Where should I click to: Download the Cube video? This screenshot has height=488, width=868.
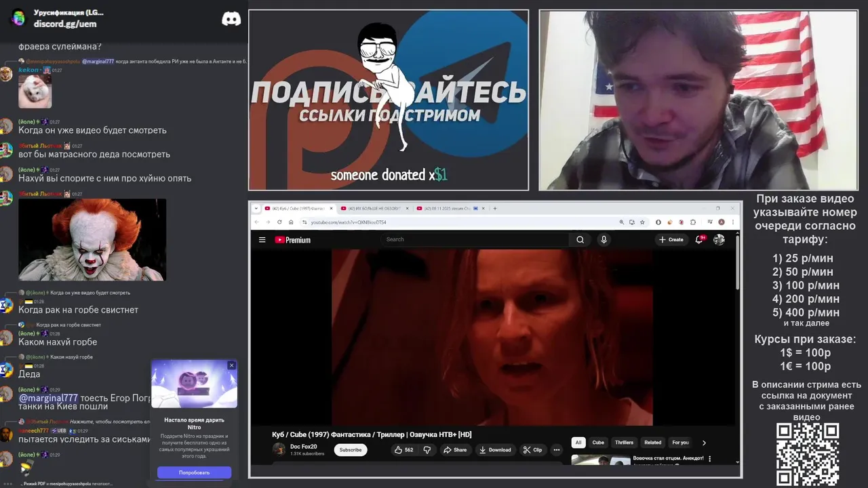point(495,449)
